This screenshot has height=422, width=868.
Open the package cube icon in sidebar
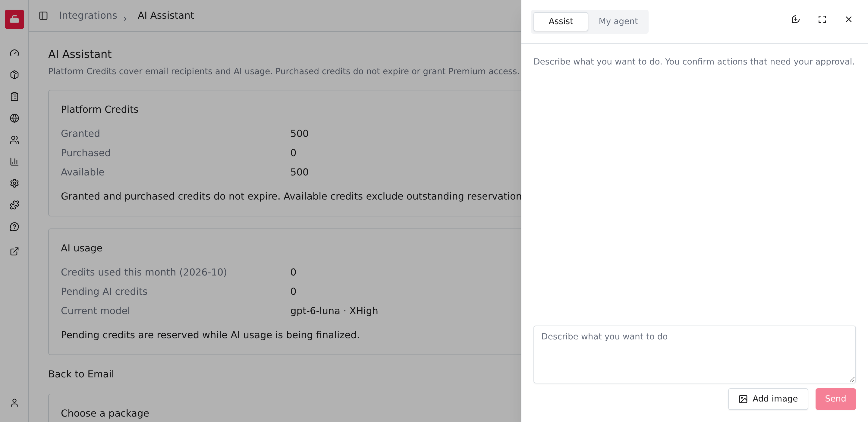coord(14,75)
